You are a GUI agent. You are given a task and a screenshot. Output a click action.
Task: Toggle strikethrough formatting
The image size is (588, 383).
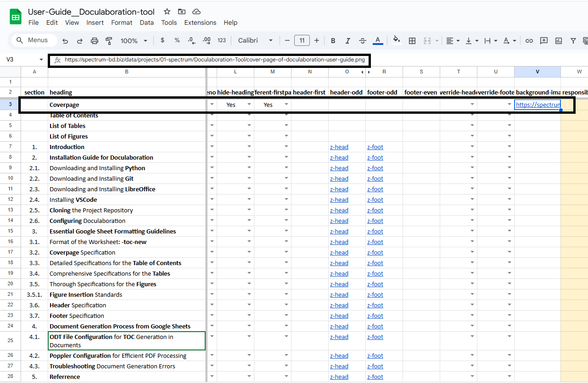point(363,41)
